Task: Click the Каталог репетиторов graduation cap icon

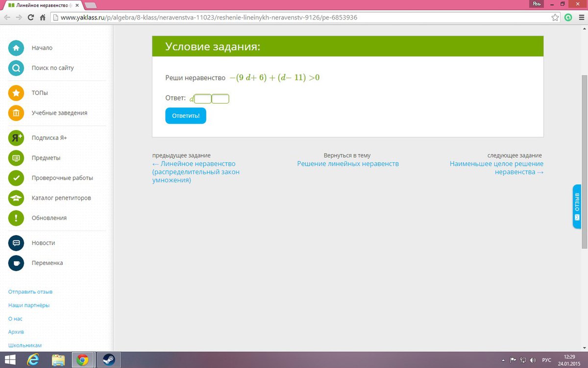Action: pos(16,198)
